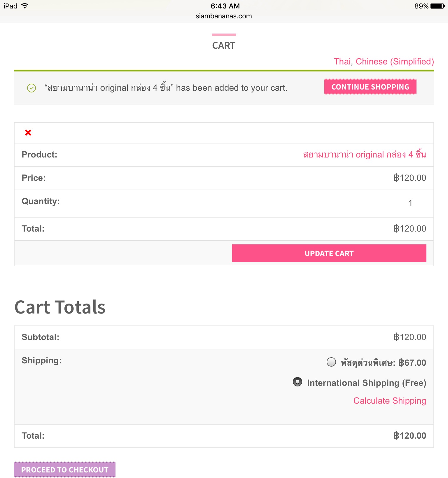
Task: Tap the battery indicator icon
Action: [437, 6]
